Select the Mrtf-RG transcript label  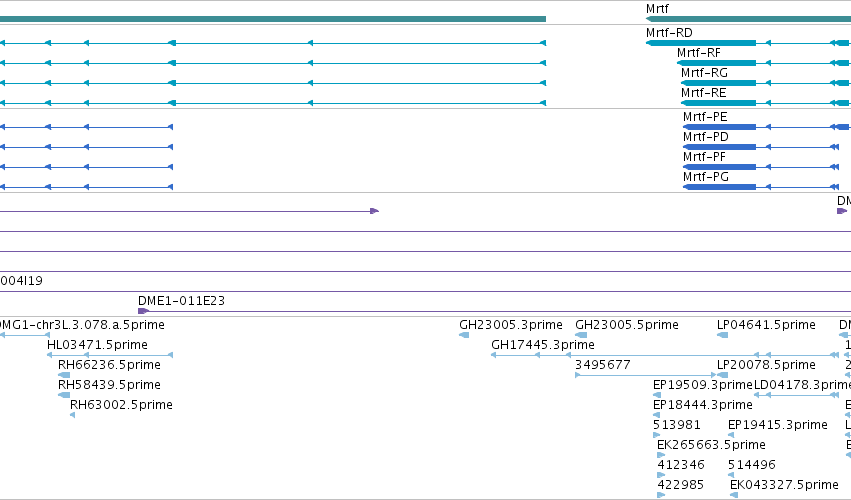click(x=704, y=73)
